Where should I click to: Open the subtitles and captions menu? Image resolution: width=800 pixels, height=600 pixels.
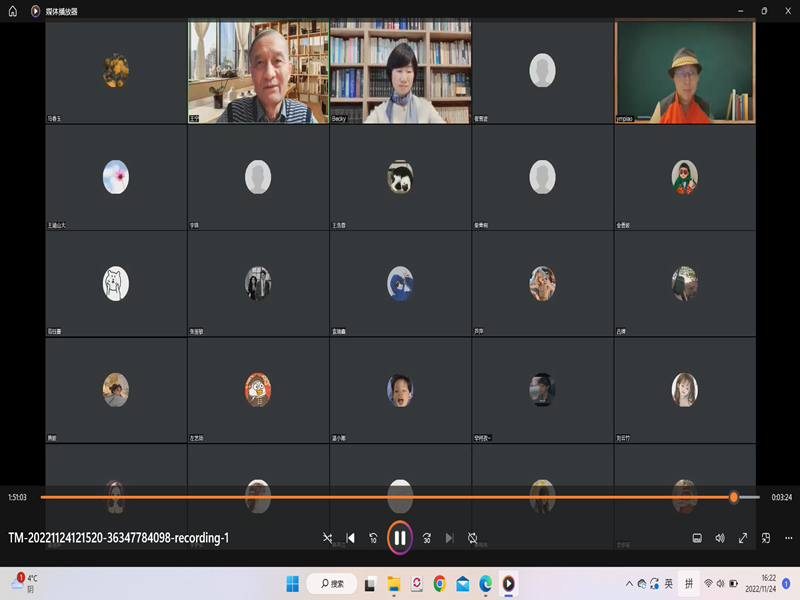click(x=697, y=538)
